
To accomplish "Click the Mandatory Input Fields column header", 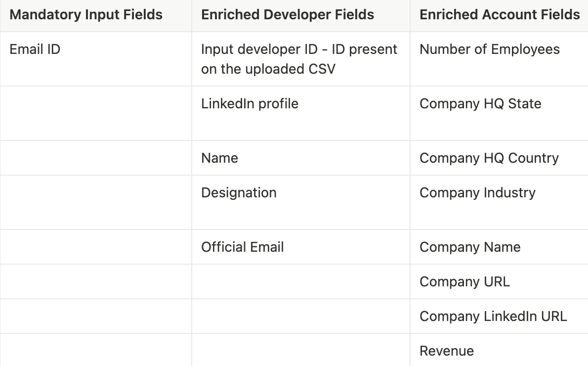I will pyautogui.click(x=86, y=15).
